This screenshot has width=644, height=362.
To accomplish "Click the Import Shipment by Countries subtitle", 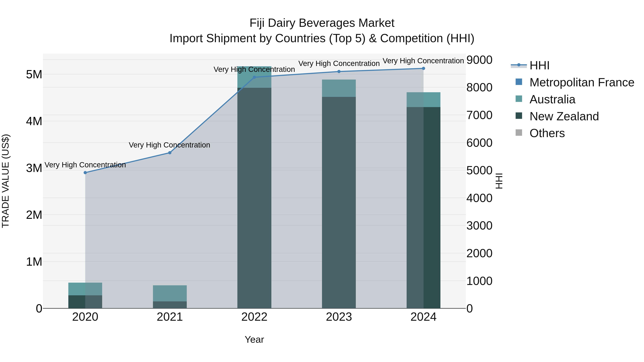I will click(322, 38).
